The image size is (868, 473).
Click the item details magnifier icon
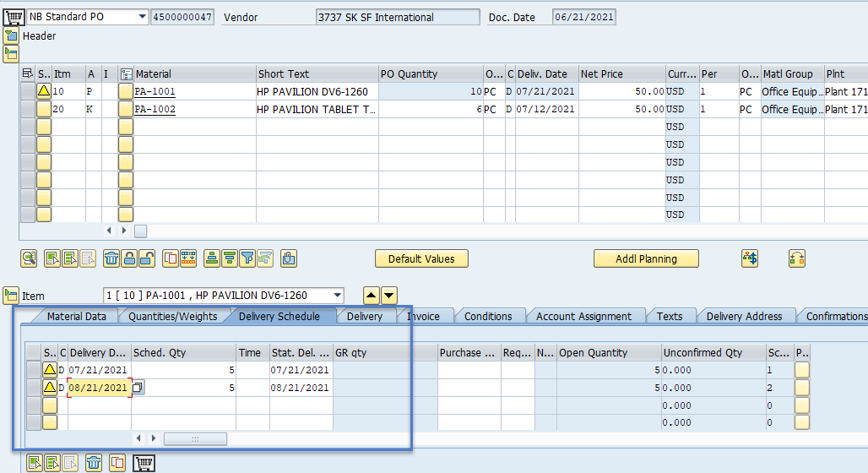29,258
